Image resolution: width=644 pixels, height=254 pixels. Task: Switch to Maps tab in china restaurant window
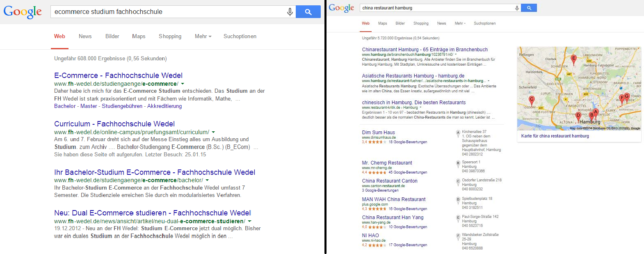(382, 23)
